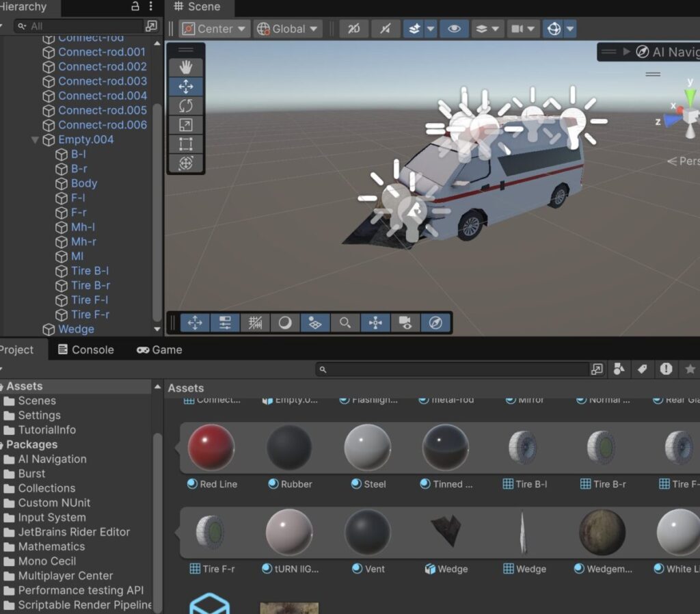The width and height of the screenshot is (700, 614).
Task: Click the search magnifier icon in overlay toolbar
Action: pyautogui.click(x=345, y=323)
